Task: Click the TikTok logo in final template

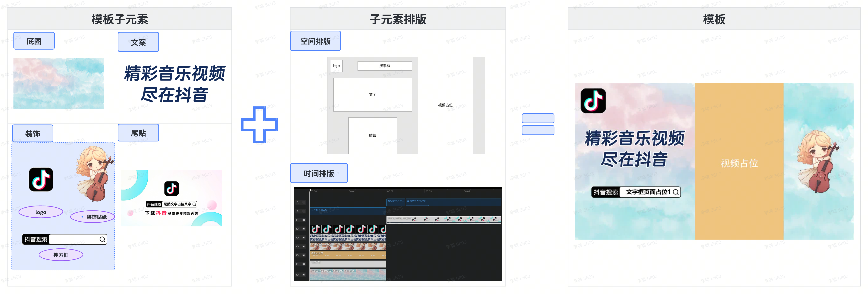Action: click(x=593, y=101)
